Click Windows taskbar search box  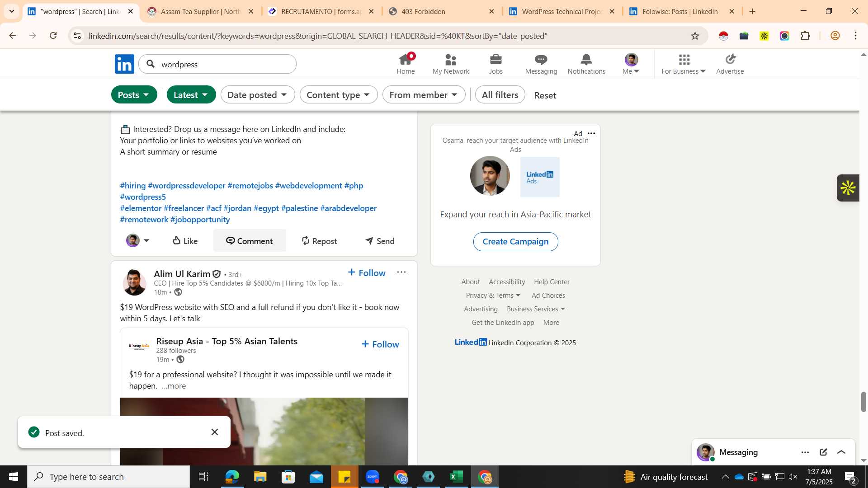tap(108, 477)
